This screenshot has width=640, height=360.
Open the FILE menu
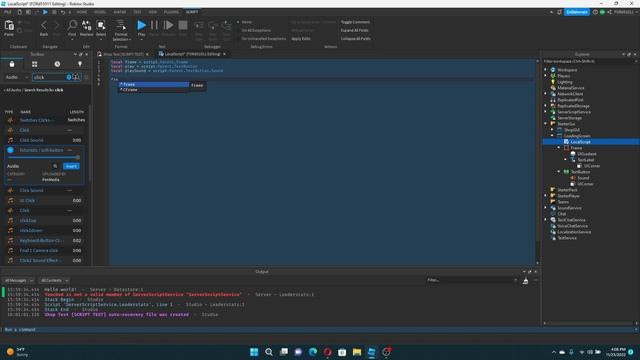(x=8, y=12)
